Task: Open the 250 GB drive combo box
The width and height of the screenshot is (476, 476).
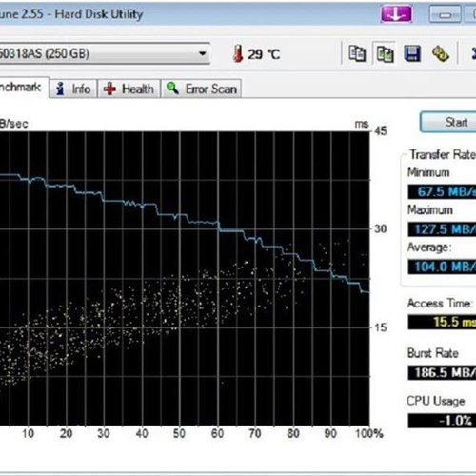Action: [105, 53]
